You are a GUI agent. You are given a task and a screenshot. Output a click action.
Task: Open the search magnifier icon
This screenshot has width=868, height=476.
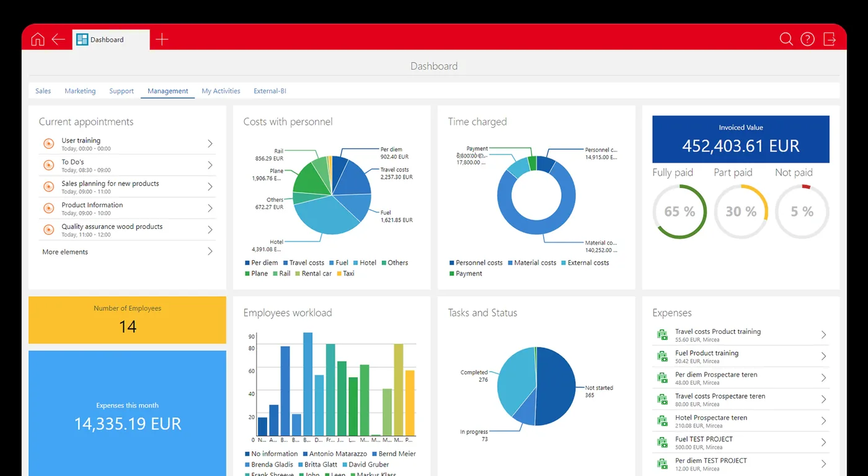(x=786, y=39)
